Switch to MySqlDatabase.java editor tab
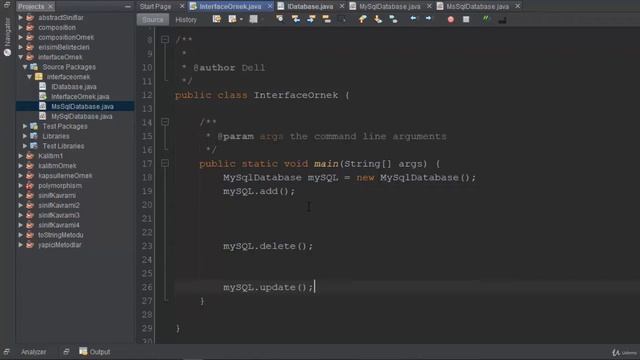The width and height of the screenshot is (640, 360). click(389, 7)
